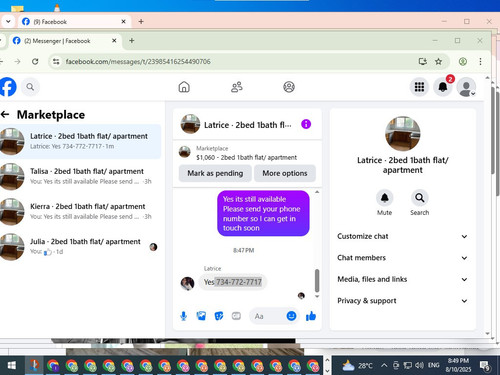Screen dimensions: 500x375
Task: Click More options button
Action: (x=285, y=173)
